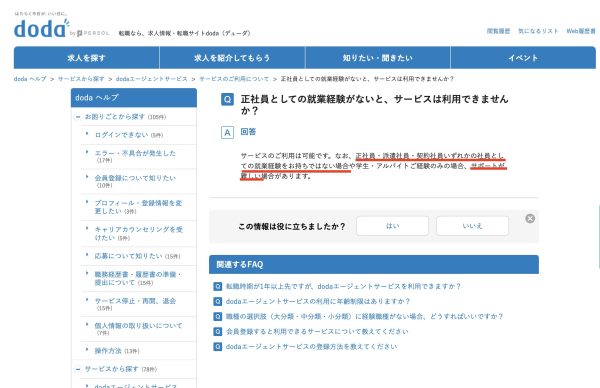Click the page scrollbar at right edge
600x388 pixels.
click(x=598, y=236)
